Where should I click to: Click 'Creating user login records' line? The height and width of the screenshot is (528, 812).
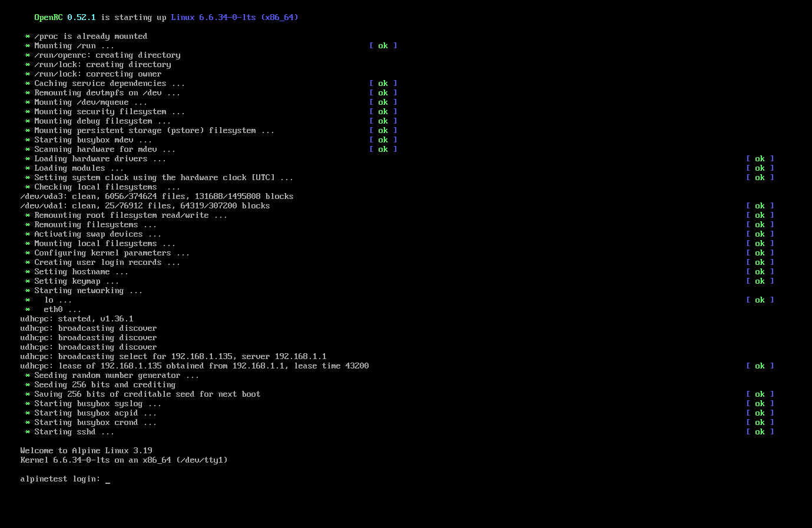[x=102, y=263]
